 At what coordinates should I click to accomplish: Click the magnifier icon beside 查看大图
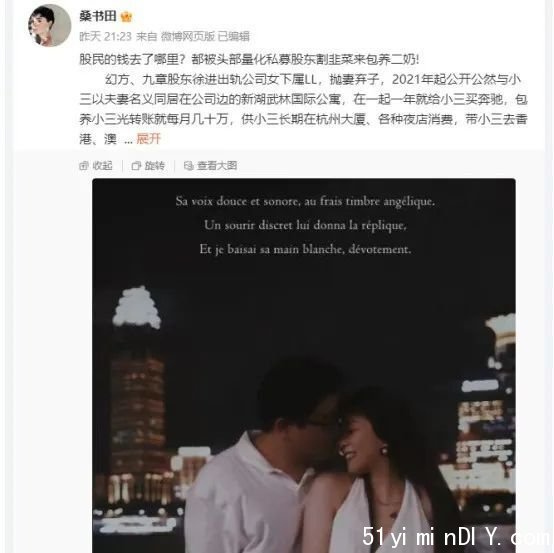pos(189,165)
